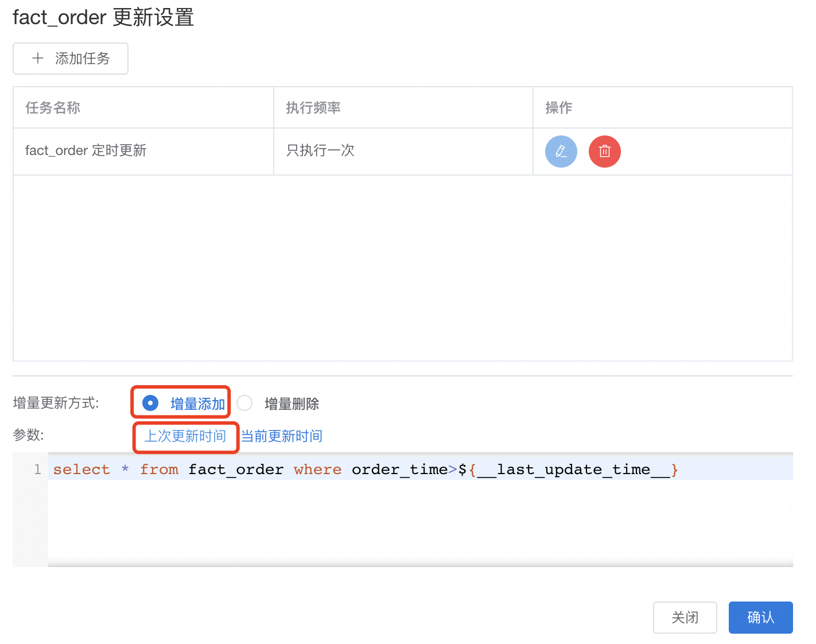Click the red trash delete icon

click(x=604, y=152)
